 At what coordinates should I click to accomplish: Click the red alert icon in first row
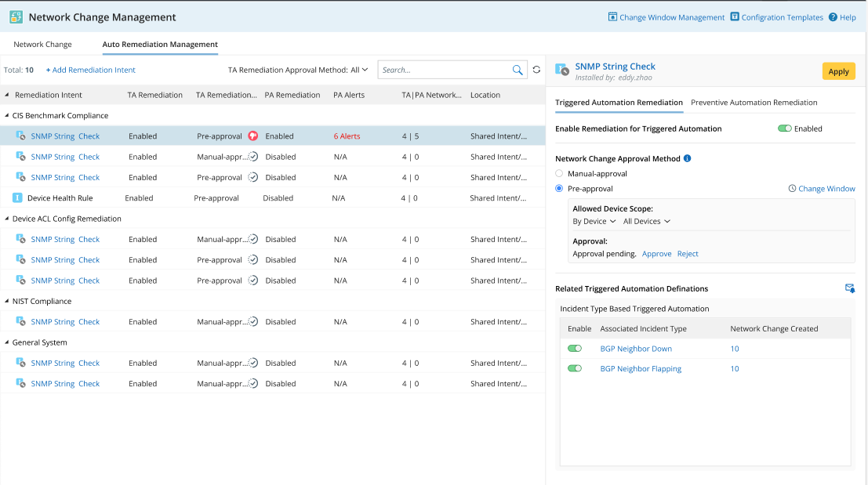(x=252, y=136)
